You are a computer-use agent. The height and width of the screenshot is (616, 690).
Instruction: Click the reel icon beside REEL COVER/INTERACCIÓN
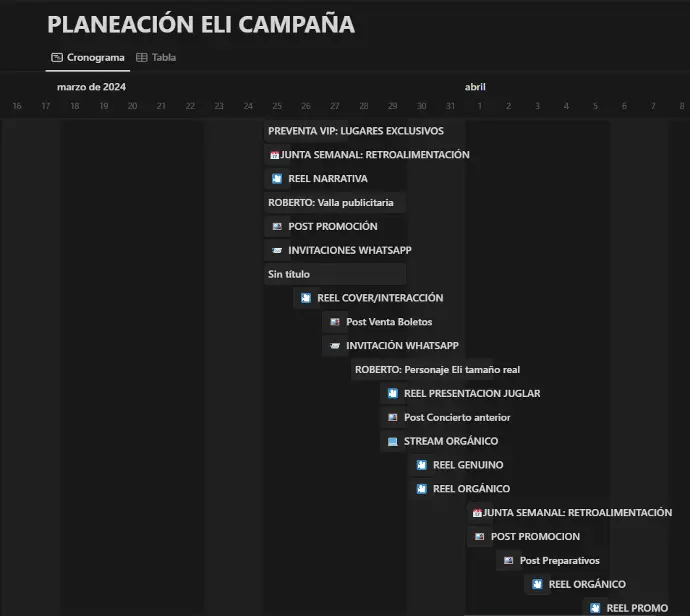306,298
